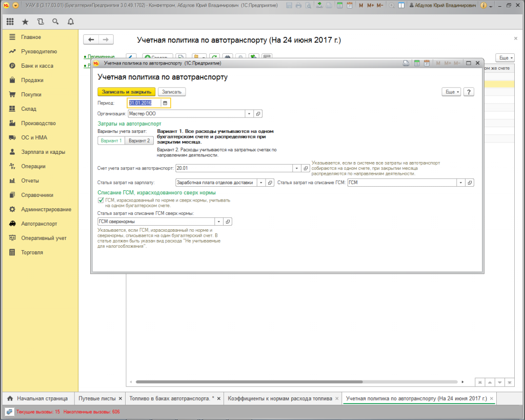Click the Организация input field

tap(187, 114)
